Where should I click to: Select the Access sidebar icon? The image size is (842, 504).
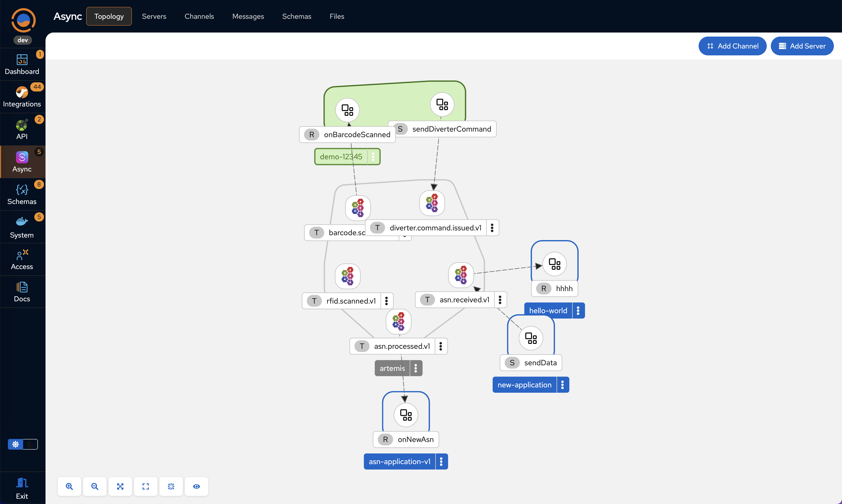22,259
